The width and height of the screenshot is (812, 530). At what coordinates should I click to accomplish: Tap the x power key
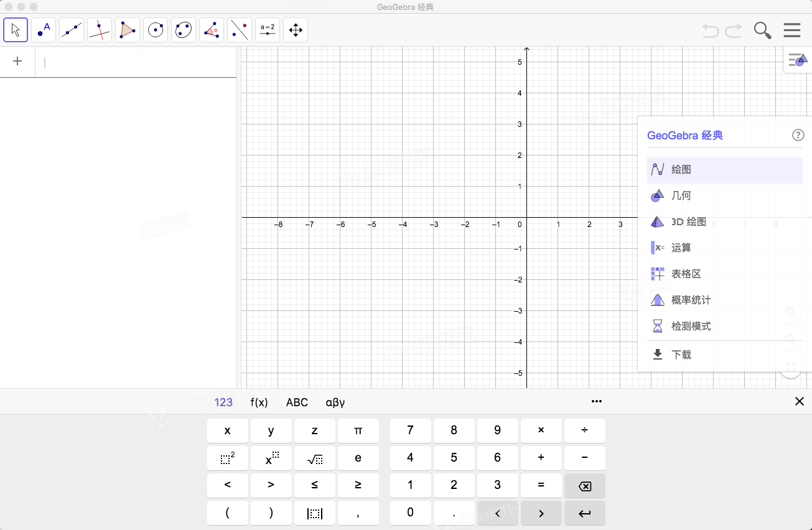pos(271,458)
